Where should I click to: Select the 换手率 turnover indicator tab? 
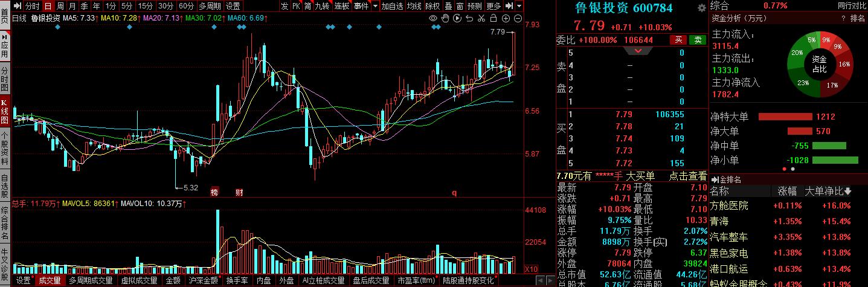click(237, 280)
